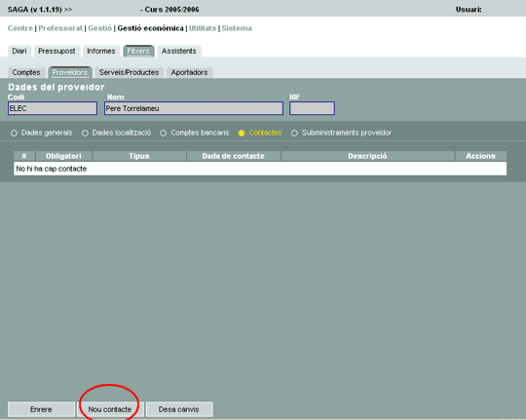
Task: Switch to Serveis/Productes subtab
Action: 129,72
